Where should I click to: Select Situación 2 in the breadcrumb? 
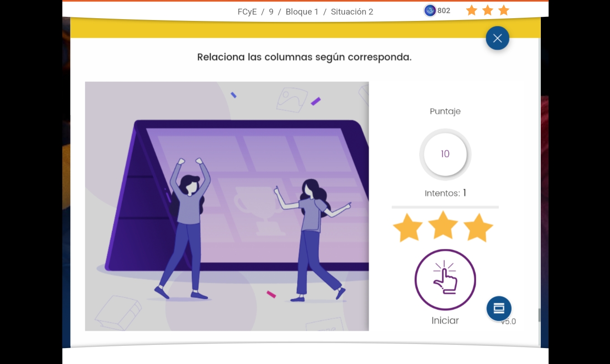point(352,12)
